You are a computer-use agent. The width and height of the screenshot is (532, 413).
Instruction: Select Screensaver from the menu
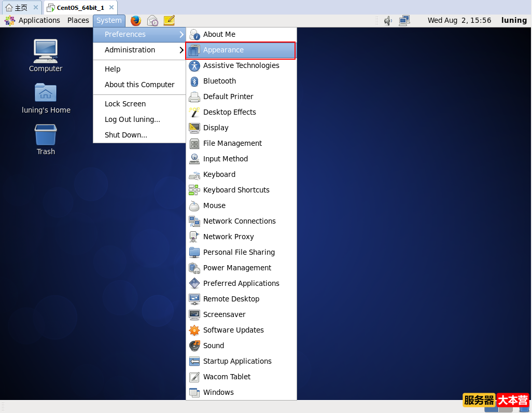point(224,314)
